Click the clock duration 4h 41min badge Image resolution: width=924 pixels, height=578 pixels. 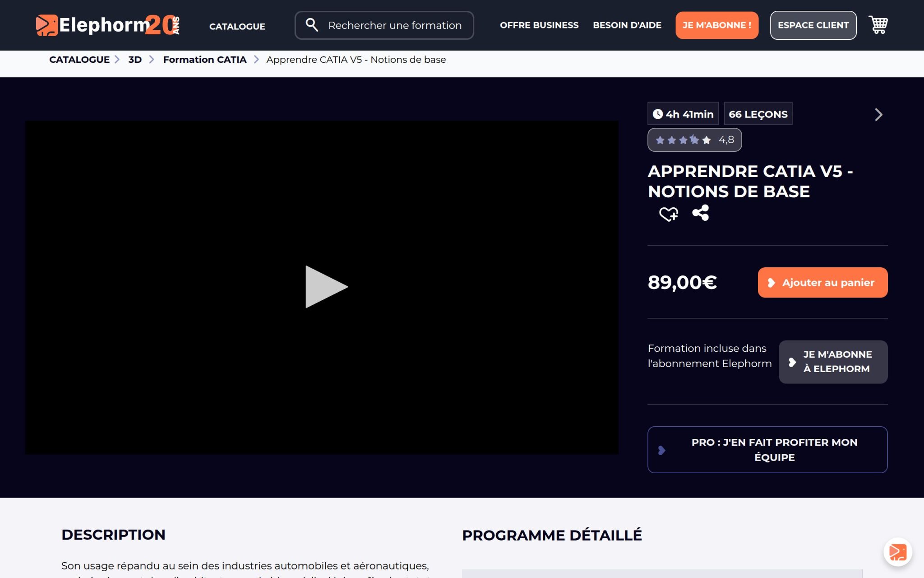tap(683, 114)
